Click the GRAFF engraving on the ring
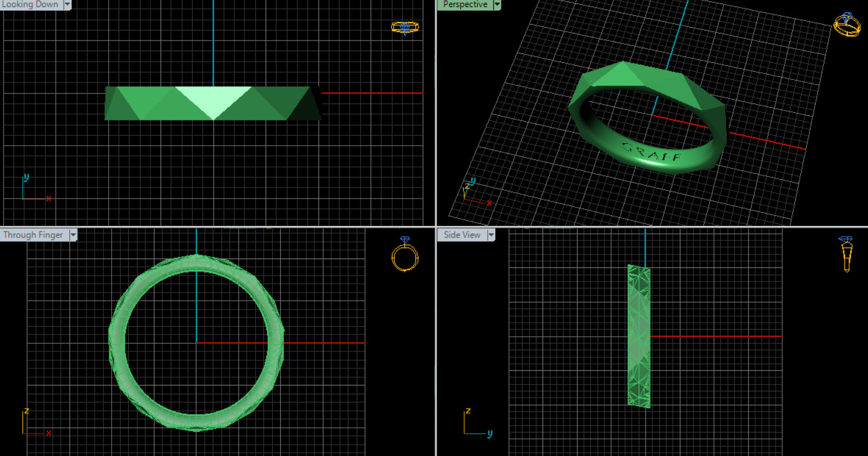868x456 pixels. 652,153
